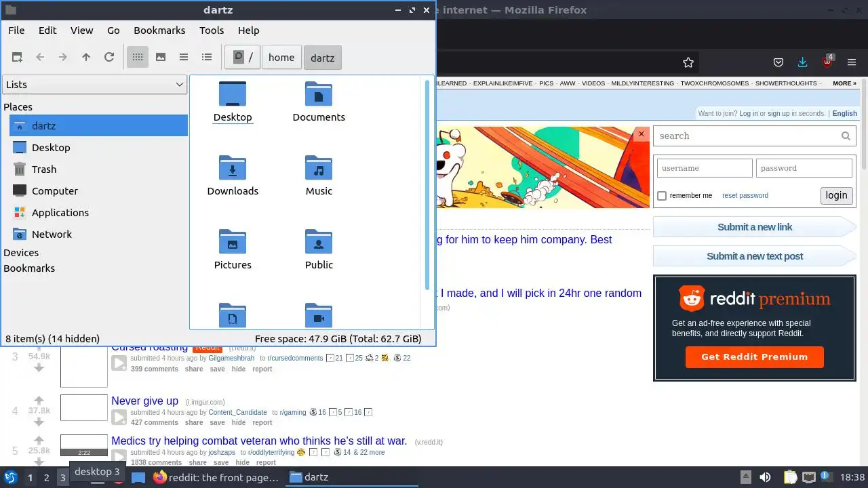The width and height of the screenshot is (868, 488).
Task: Click the home path button
Action: pos(281,58)
